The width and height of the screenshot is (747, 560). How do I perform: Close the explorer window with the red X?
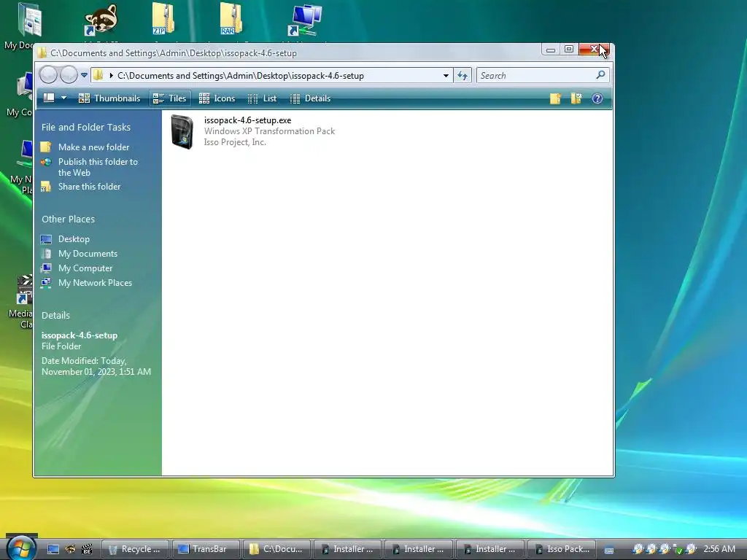pyautogui.click(x=594, y=49)
